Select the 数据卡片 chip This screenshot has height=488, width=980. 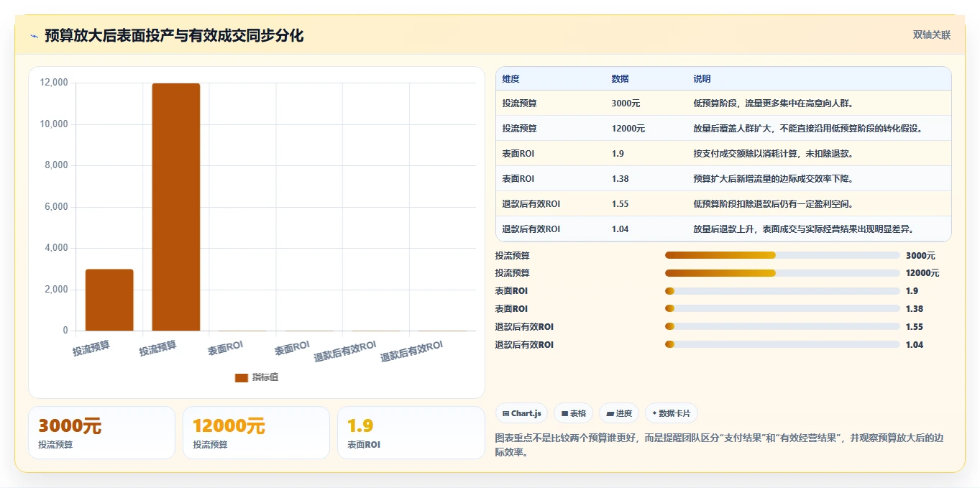pos(671,413)
